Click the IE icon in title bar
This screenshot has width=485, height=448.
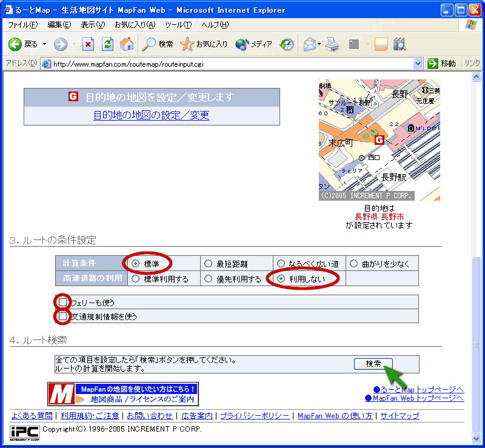pos(8,10)
